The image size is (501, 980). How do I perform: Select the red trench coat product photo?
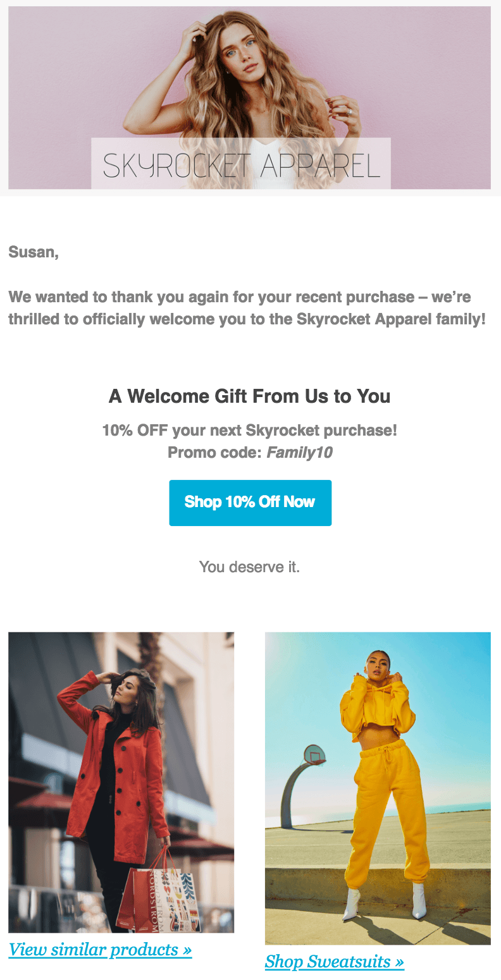[x=121, y=783]
